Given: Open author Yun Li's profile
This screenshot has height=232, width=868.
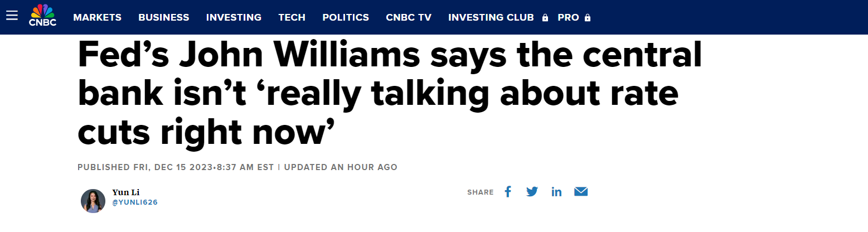Looking at the screenshot, I should [125, 192].
